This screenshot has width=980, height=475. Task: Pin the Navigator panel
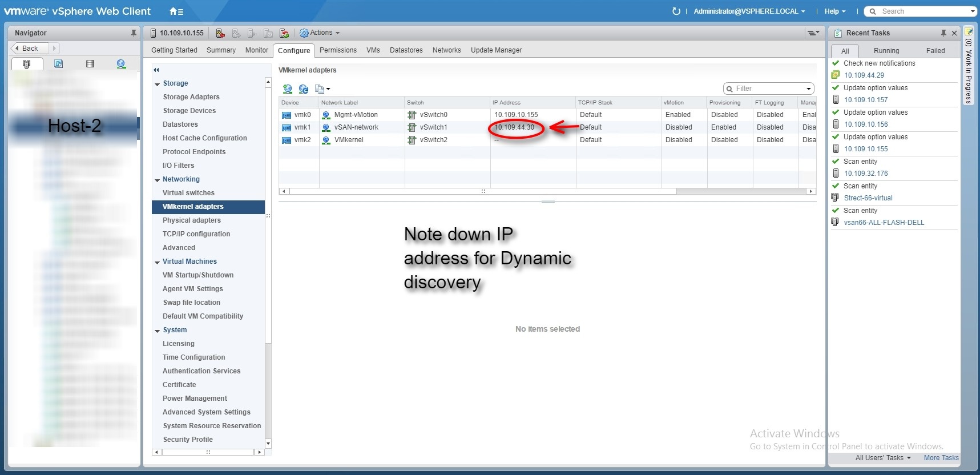(x=134, y=33)
